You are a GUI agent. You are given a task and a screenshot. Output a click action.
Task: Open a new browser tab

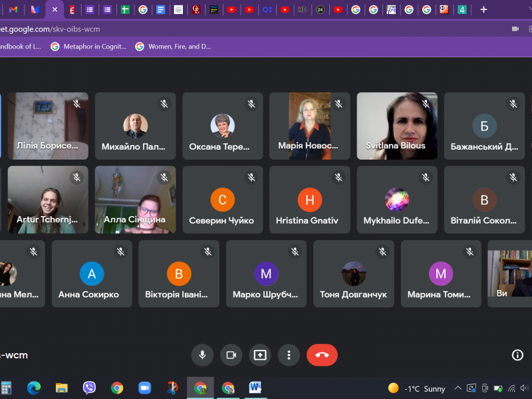(x=483, y=9)
